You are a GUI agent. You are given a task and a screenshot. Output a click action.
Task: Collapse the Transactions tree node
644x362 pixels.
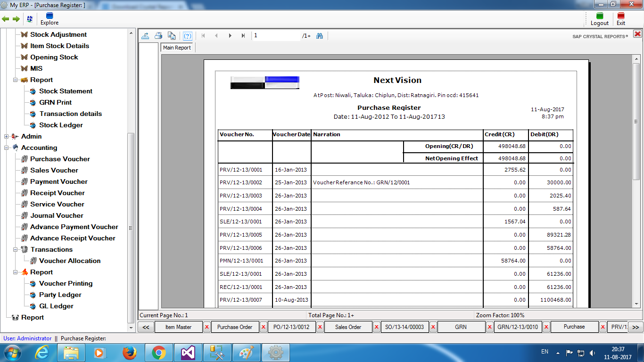[16, 250]
